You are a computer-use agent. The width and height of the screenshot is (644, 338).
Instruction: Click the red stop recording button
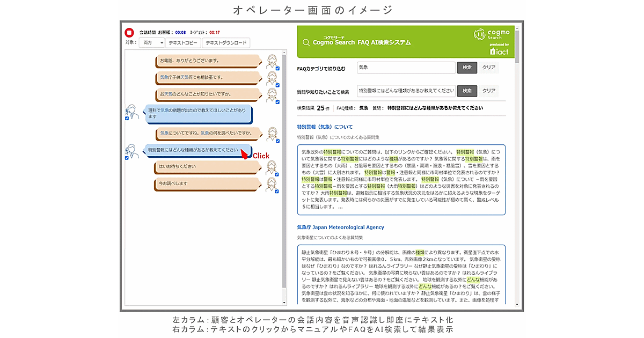coord(129,33)
